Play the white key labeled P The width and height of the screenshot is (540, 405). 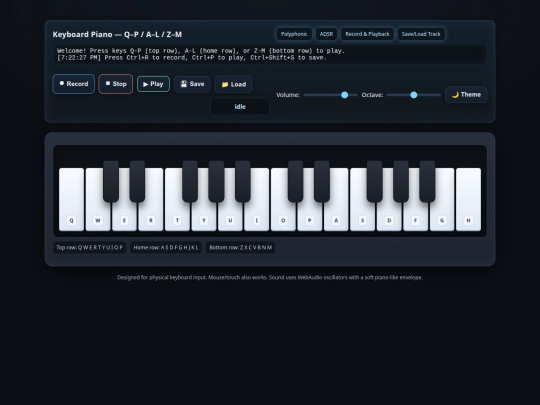310,217
